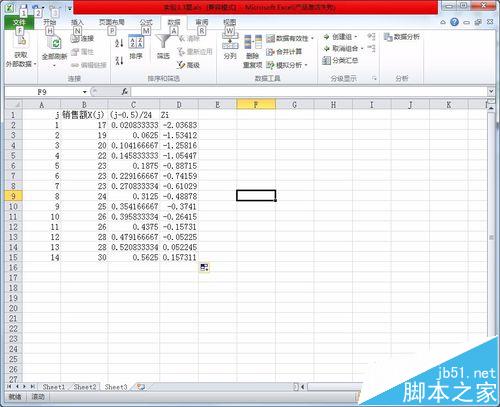
Task: Click cell containing 销售额X(j)
Action: pos(84,115)
